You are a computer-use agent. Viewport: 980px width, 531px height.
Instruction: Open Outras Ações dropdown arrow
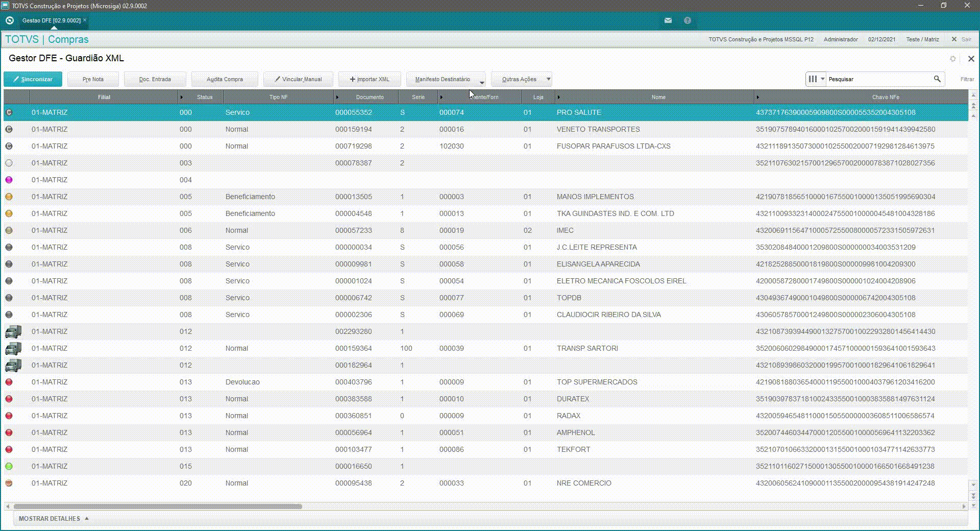[x=548, y=79]
